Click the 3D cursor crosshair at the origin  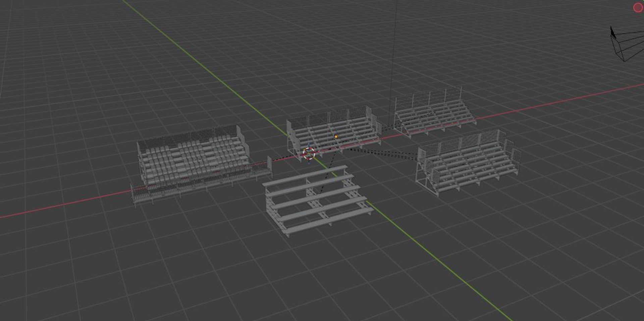tap(309, 154)
